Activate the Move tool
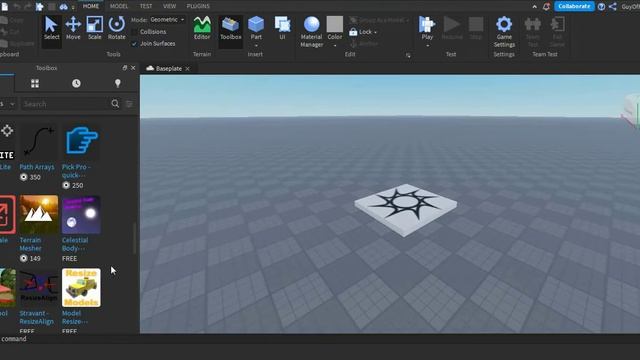This screenshot has height=360, width=640. (73, 29)
